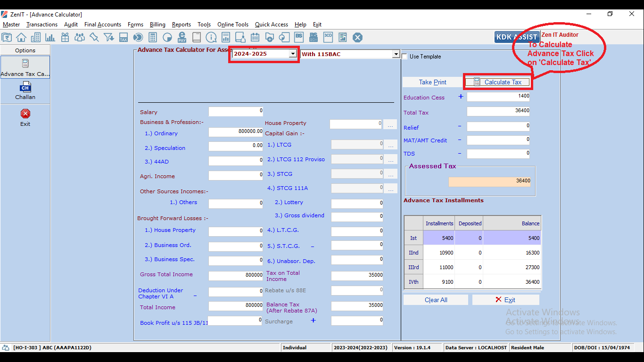Open the Transactions menu
Image resolution: width=644 pixels, height=362 pixels.
pos(42,25)
